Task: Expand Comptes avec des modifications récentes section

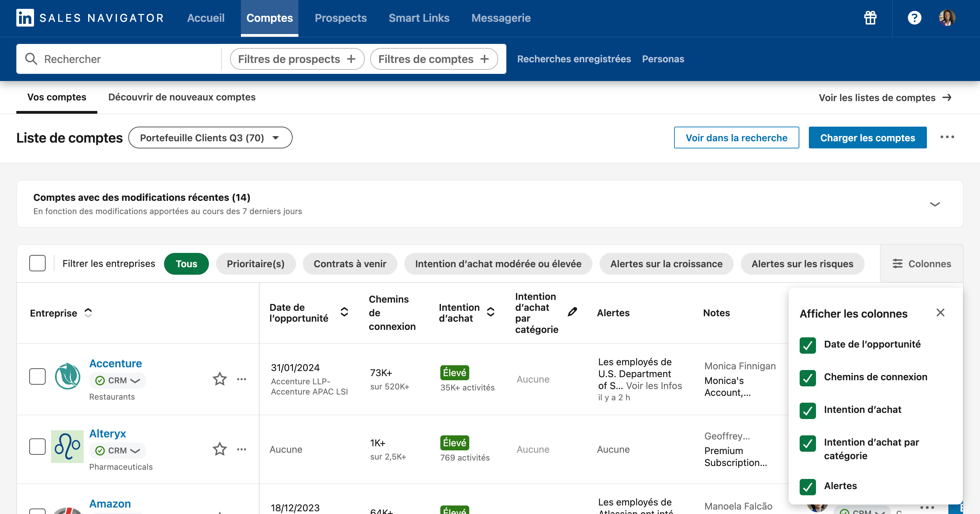Action: coord(935,204)
